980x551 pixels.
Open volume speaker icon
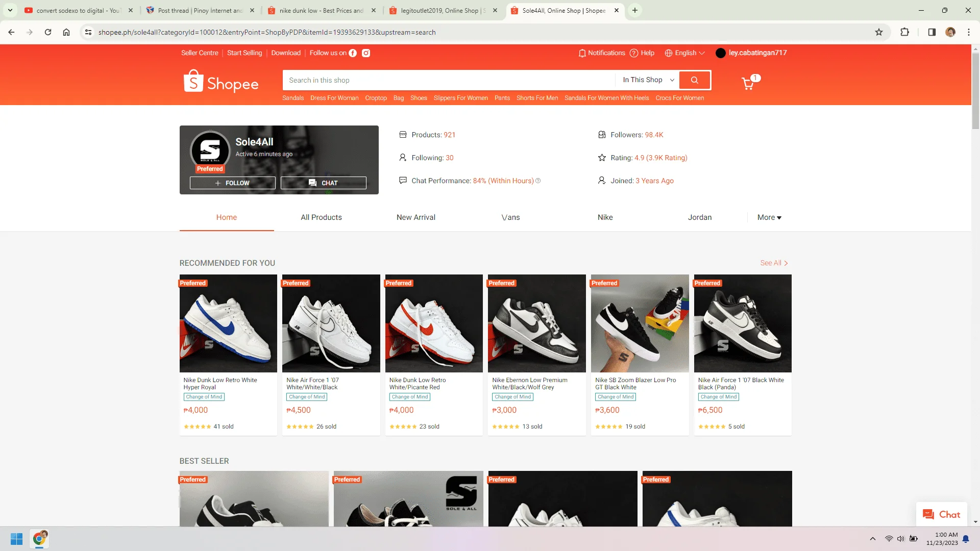pyautogui.click(x=901, y=539)
